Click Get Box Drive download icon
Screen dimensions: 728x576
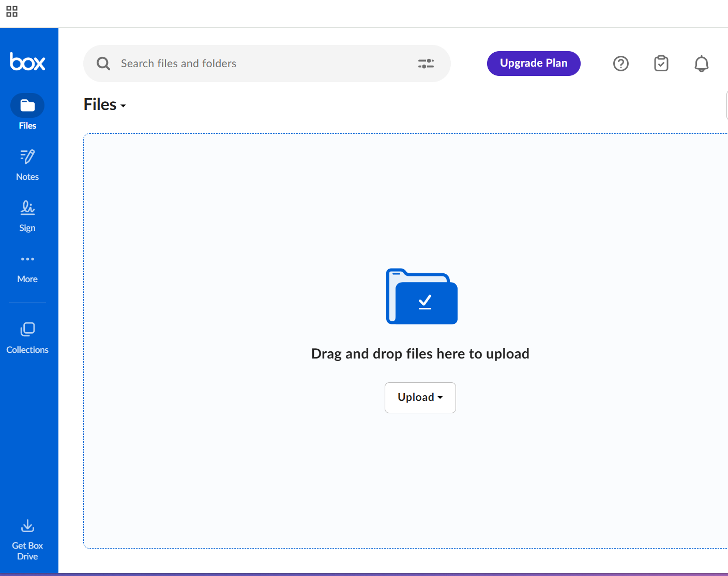click(x=27, y=525)
